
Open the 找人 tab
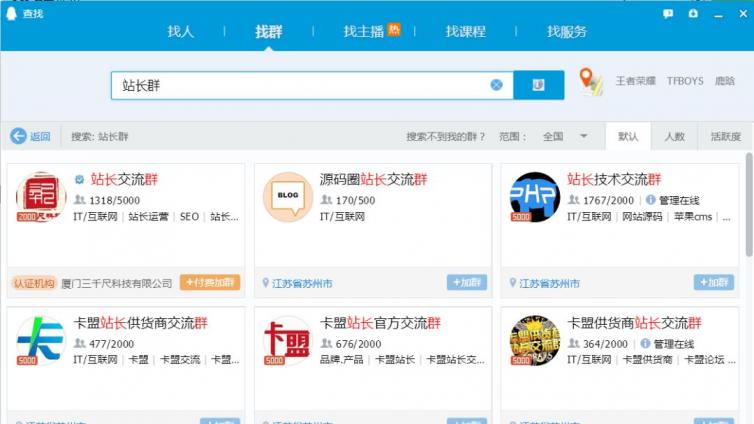tap(180, 32)
